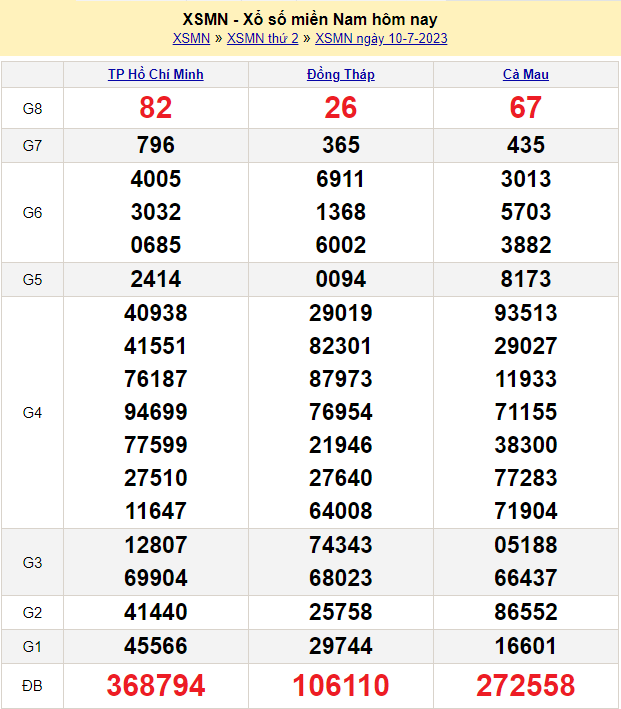This screenshot has width=621, height=709.
Task: Open the XSMN breadcrumb link
Action: coord(191,39)
